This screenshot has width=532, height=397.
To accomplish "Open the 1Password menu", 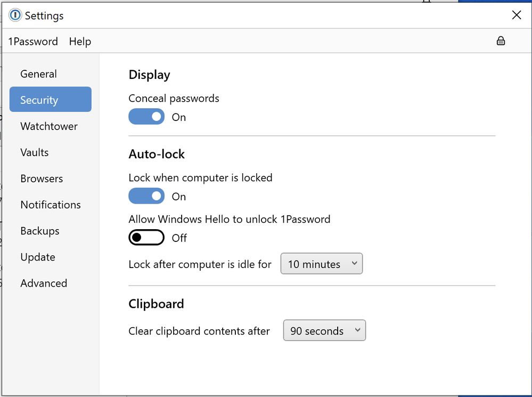I will 33,42.
